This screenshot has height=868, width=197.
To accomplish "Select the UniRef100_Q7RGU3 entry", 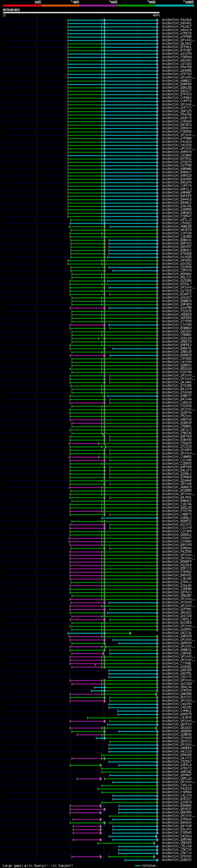I will pos(177,819).
